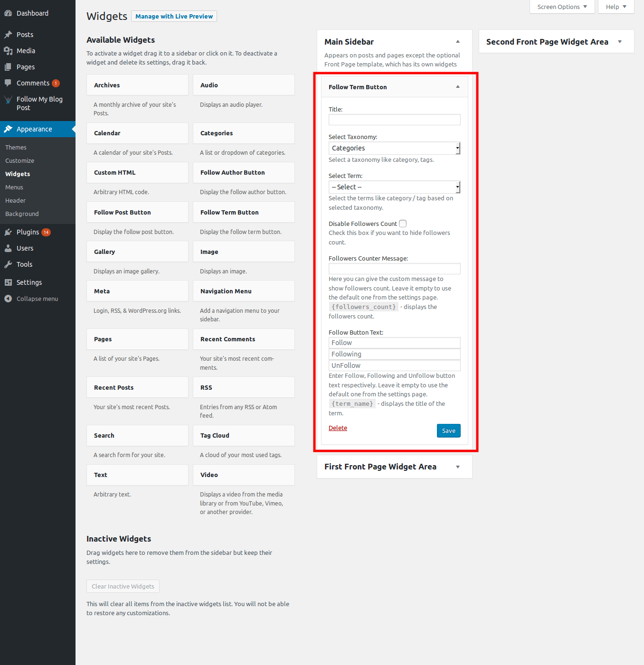Click the Tools wrench icon
The height and width of the screenshot is (665, 644).
[8, 264]
